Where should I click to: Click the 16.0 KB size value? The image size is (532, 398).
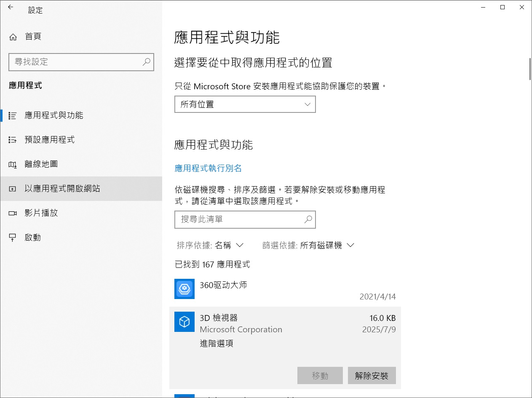pos(382,318)
